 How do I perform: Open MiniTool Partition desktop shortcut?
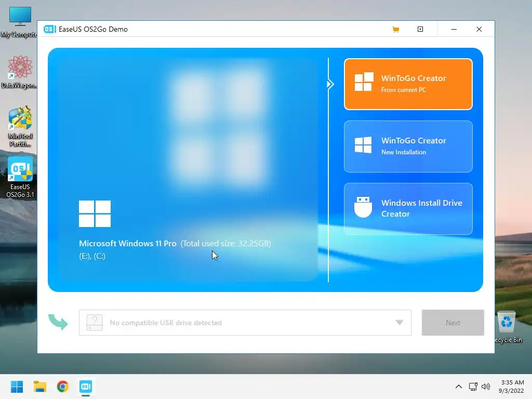(20, 127)
